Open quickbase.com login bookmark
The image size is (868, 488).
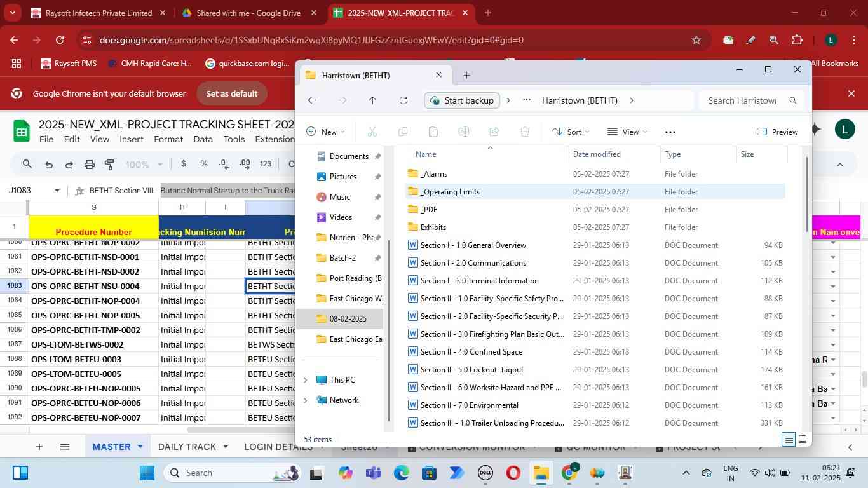(x=247, y=64)
